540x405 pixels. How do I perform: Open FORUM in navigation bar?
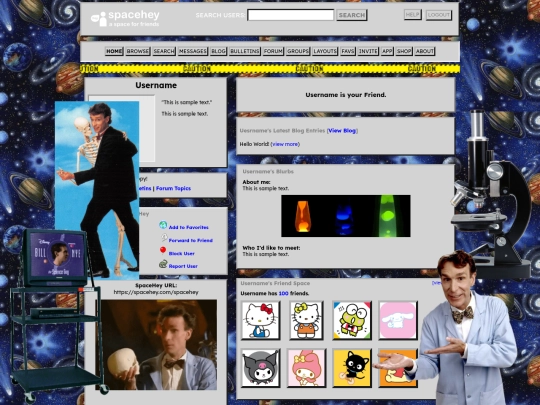273,51
